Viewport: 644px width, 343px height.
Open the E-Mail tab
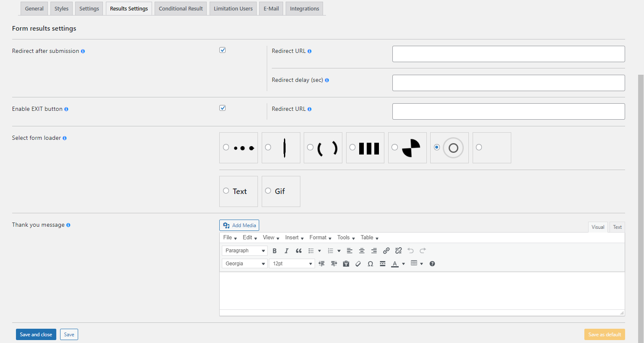tap(271, 8)
